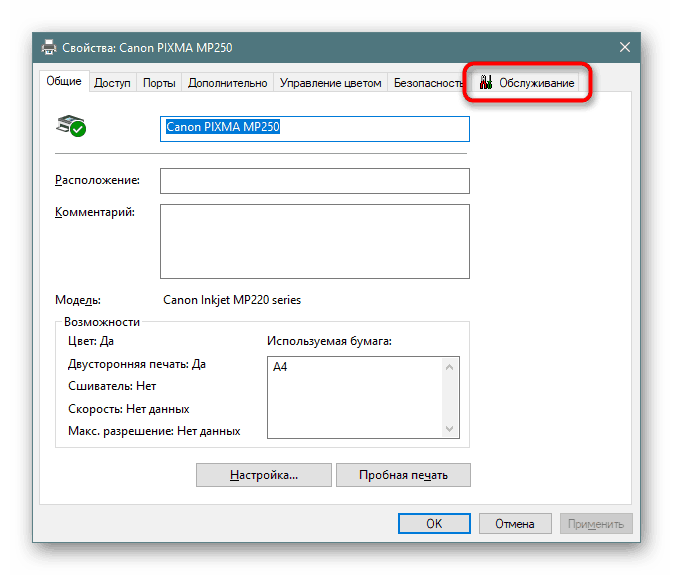Close the Canon PIXMA MP250 properties window

(624, 47)
